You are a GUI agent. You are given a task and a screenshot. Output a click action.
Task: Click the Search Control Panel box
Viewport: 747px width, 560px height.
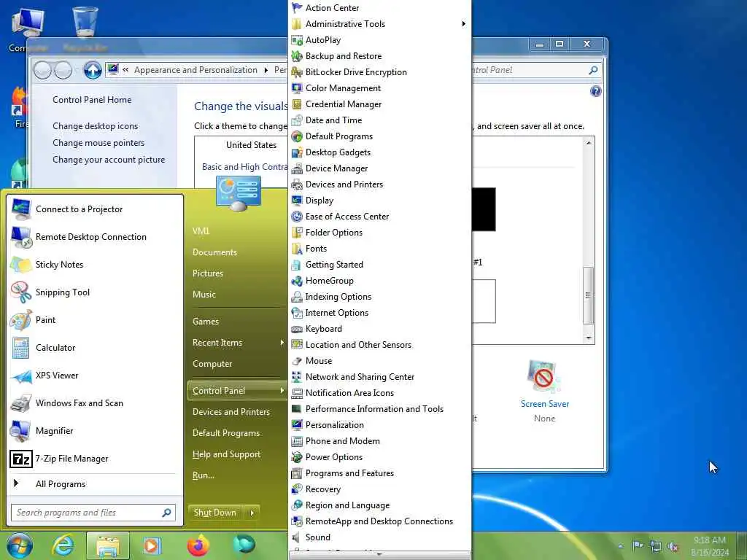click(x=535, y=70)
